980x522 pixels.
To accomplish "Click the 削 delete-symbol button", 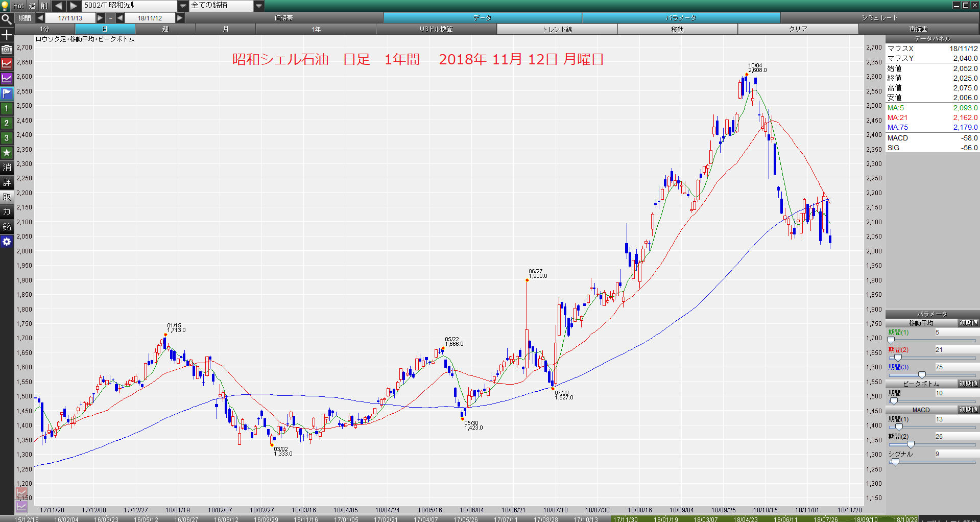I will coord(44,6).
